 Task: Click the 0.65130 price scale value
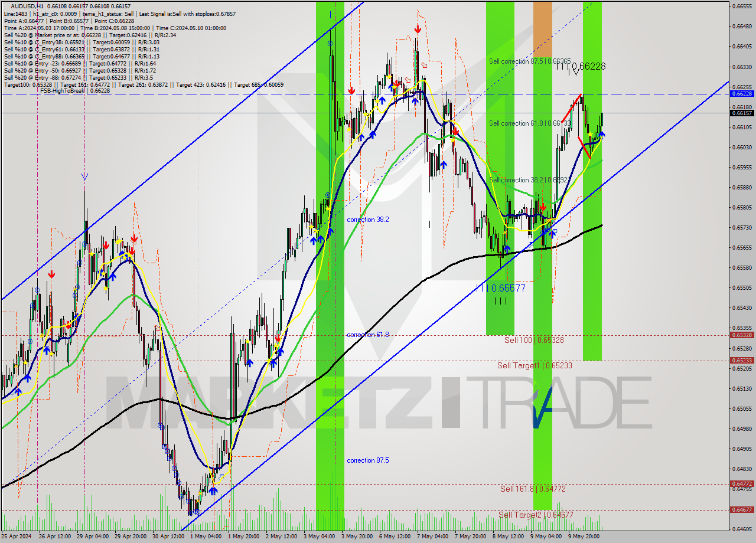(741, 388)
